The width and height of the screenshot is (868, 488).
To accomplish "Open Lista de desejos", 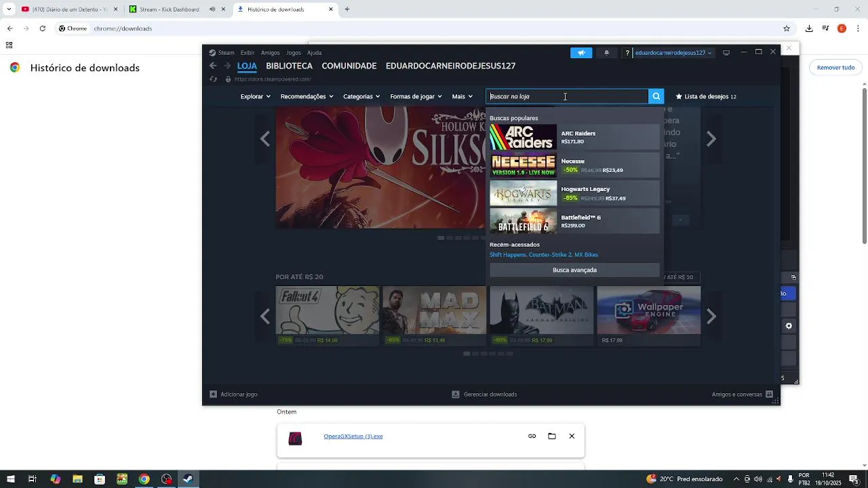I will click(706, 96).
